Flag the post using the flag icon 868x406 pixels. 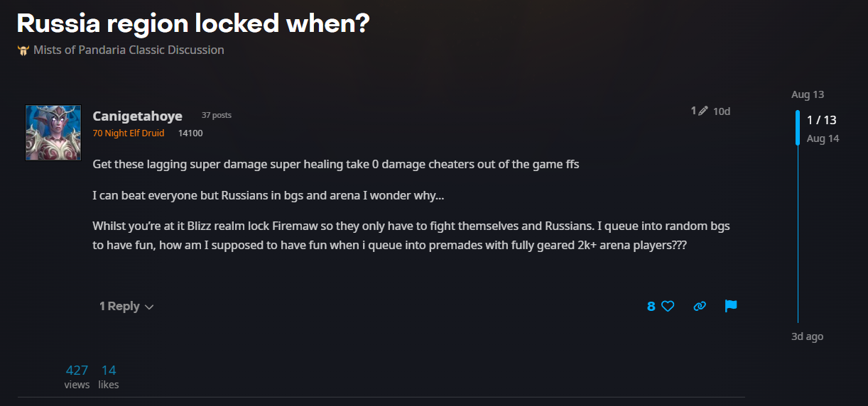coord(731,306)
